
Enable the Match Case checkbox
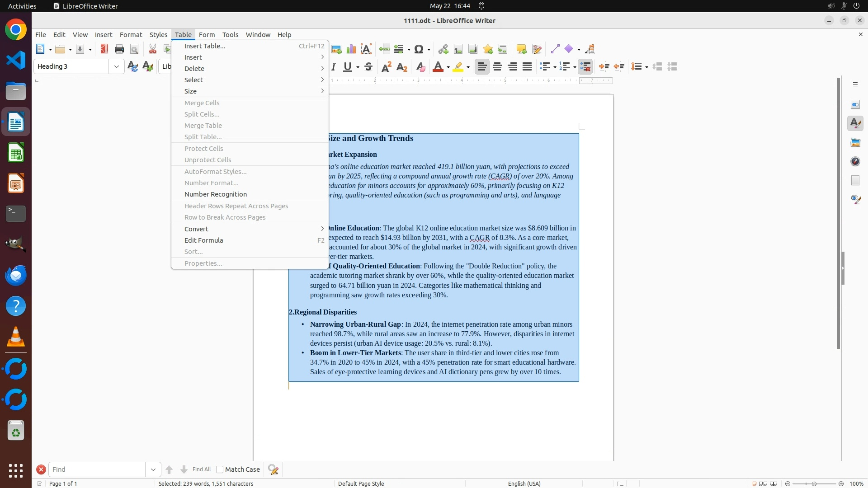[220, 469]
